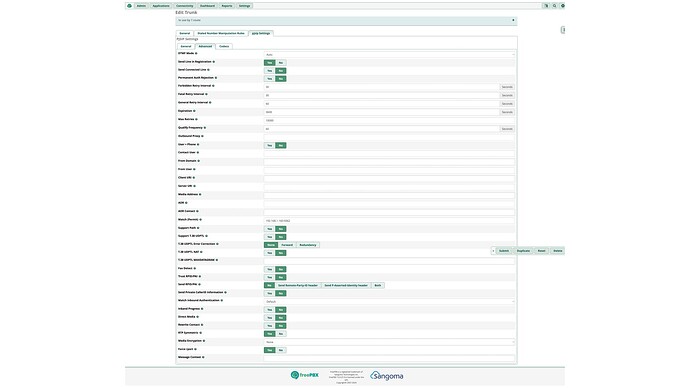The height and width of the screenshot is (388, 690).
Task: Click help icon beside Max Retries
Action: (x=197, y=119)
